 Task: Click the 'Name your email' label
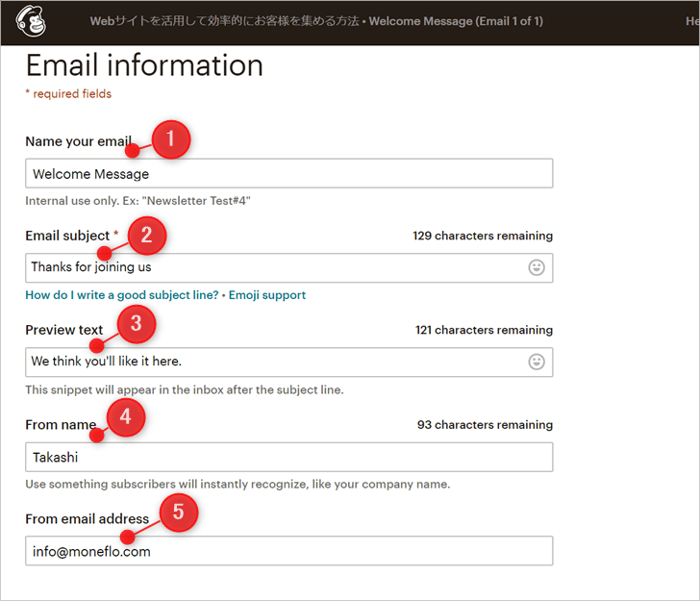tap(77, 141)
